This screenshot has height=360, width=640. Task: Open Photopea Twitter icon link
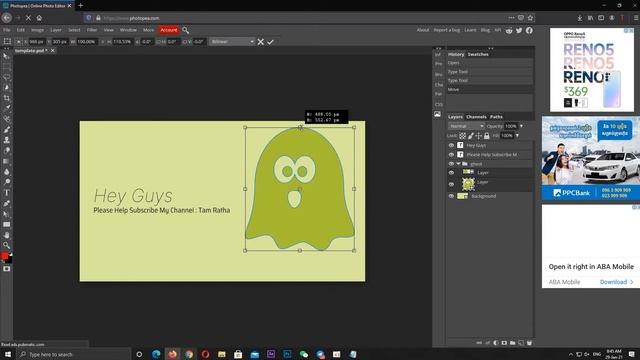tap(519, 30)
